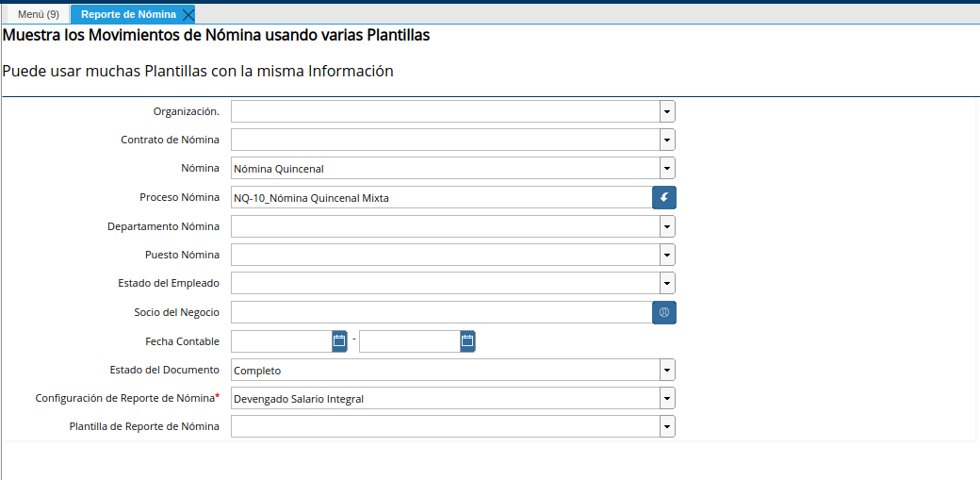
Task: Expand the Contrato de Nómina dropdown arrow
Action: point(667,140)
